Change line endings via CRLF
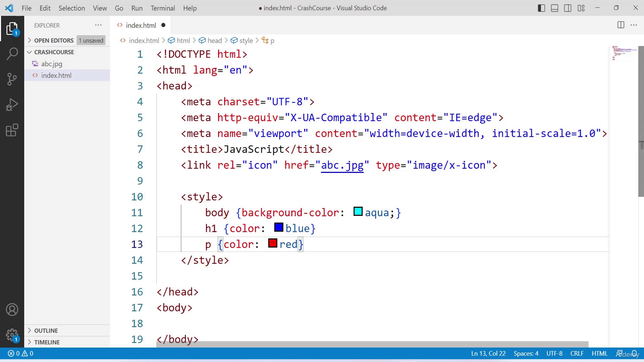The width and height of the screenshot is (644, 362). tap(577, 353)
